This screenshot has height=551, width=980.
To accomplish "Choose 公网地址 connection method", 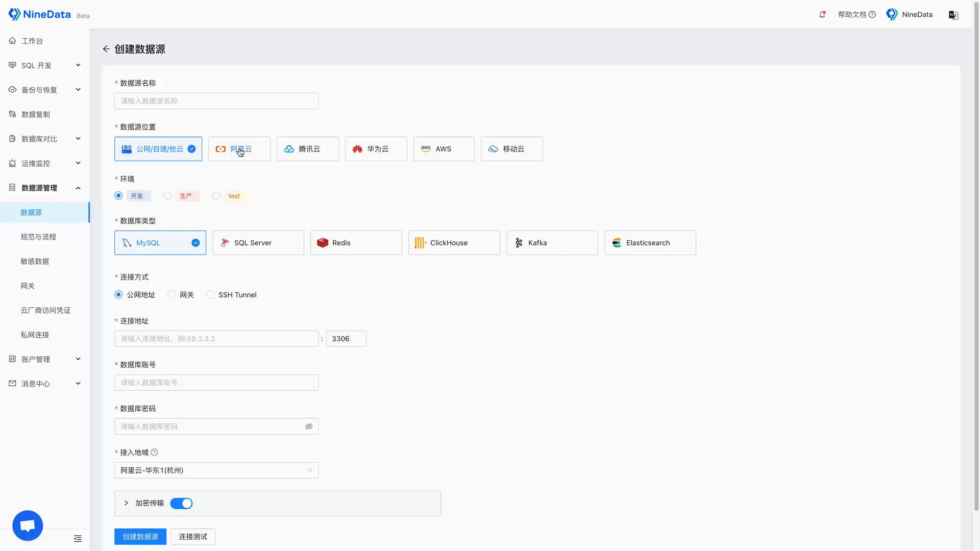I will point(118,294).
